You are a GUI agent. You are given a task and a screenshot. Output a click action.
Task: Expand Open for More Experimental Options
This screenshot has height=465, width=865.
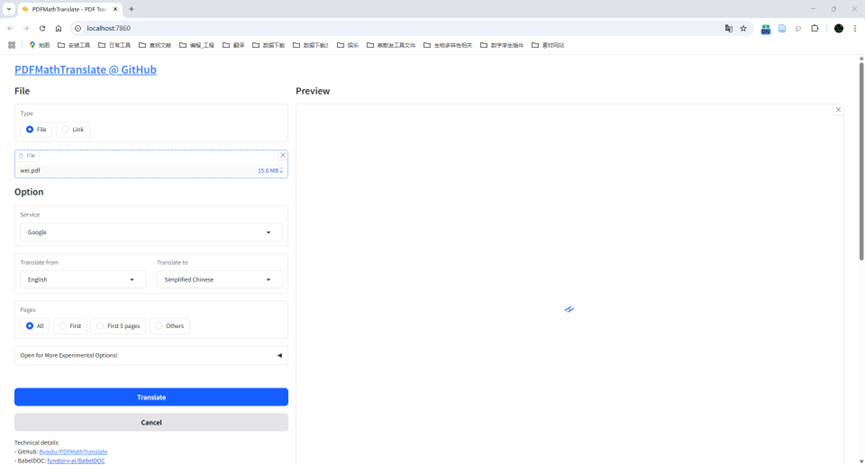pyautogui.click(x=151, y=355)
